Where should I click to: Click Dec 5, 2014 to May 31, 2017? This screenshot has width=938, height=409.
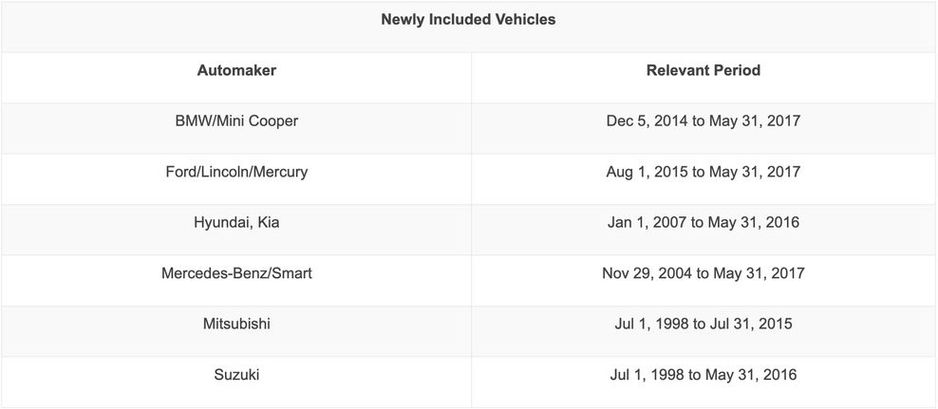tap(703, 121)
